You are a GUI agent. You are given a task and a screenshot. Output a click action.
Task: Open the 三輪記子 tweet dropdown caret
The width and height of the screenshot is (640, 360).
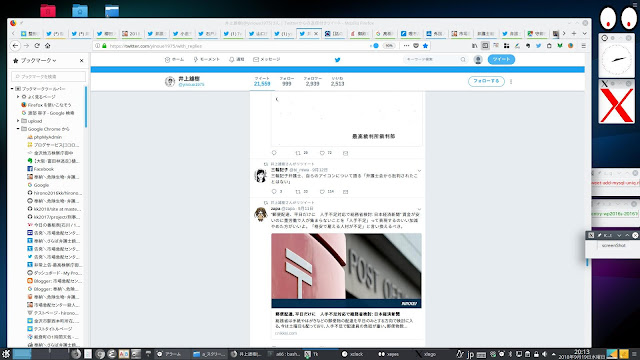pos(419,171)
